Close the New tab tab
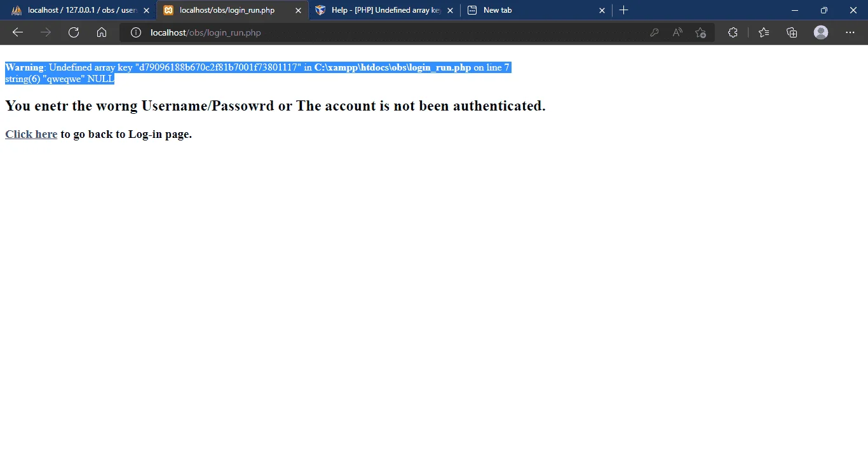Image resolution: width=868 pixels, height=469 pixels. click(x=602, y=10)
